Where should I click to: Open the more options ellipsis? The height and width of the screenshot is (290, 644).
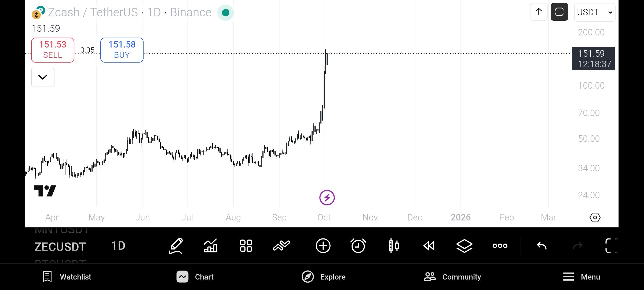[500, 246]
